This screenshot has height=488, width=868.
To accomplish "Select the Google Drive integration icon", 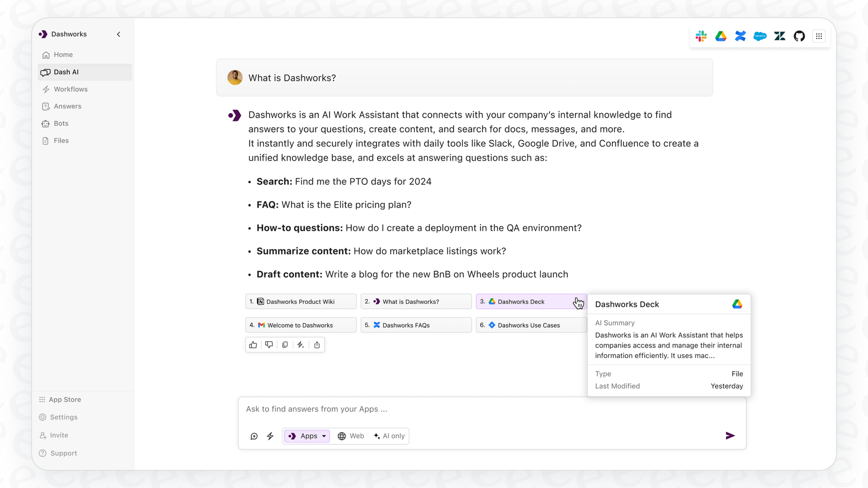I will click(x=721, y=36).
